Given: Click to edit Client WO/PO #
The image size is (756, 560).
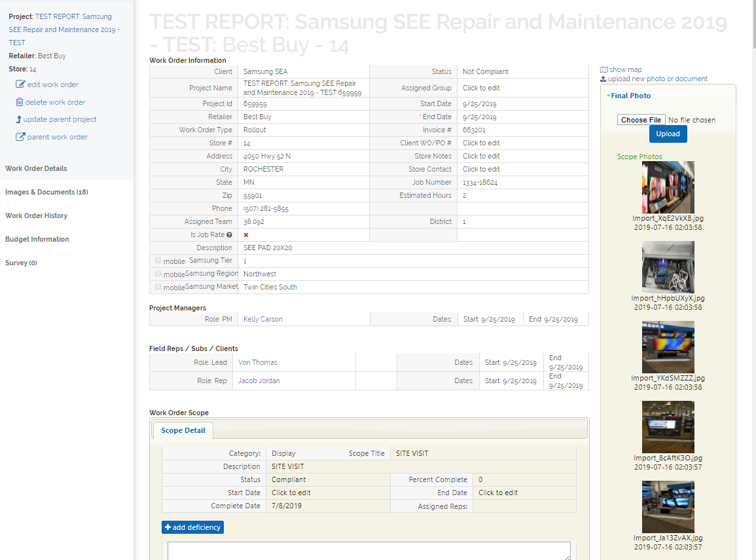Looking at the screenshot, I should [x=481, y=143].
